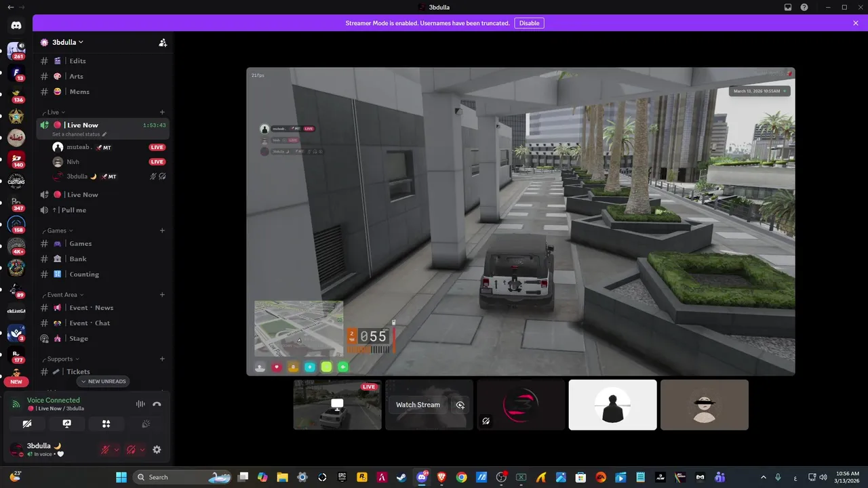Image resolution: width=868 pixels, height=488 pixels.
Task: Create a channel in the Games category
Action: coord(162,230)
